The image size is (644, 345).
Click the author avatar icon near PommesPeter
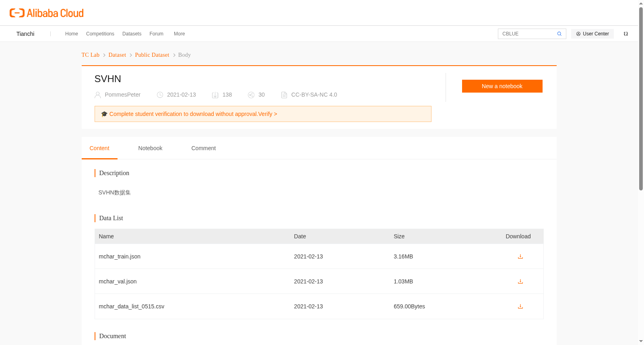tap(97, 95)
